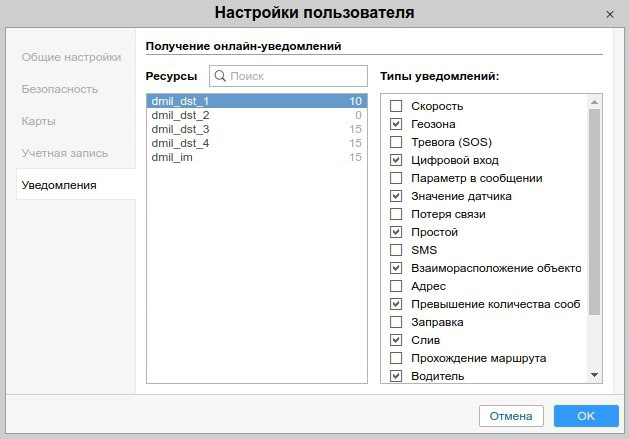Uncheck the Водитель checkbox
The image size is (629, 439).
396,376
